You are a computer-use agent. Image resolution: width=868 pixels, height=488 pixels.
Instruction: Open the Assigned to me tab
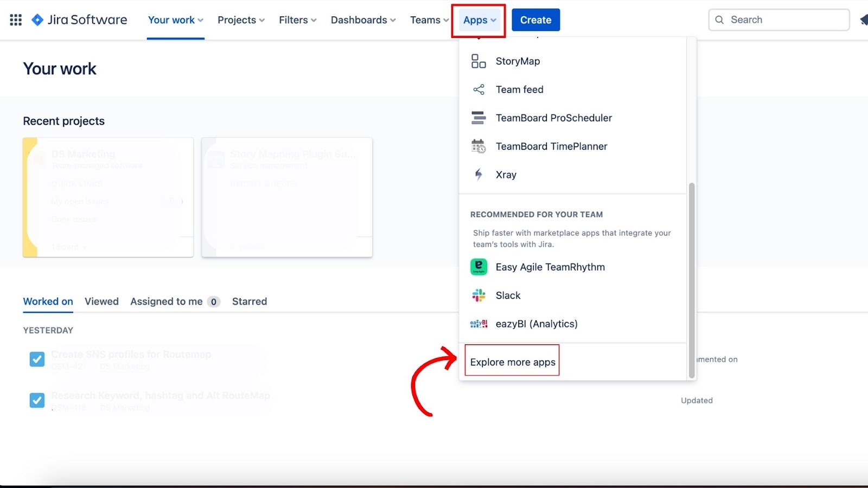[175, 301]
